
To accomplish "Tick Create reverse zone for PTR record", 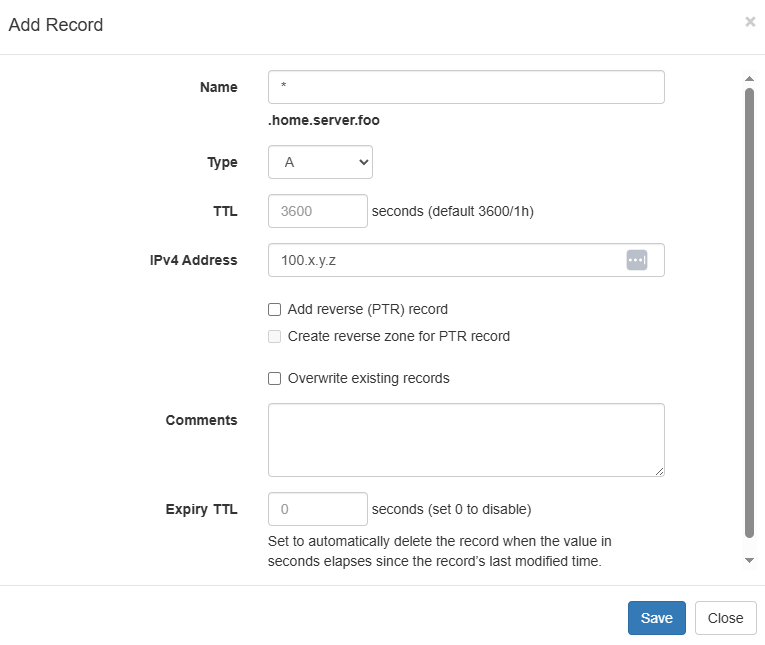I will (x=275, y=337).
